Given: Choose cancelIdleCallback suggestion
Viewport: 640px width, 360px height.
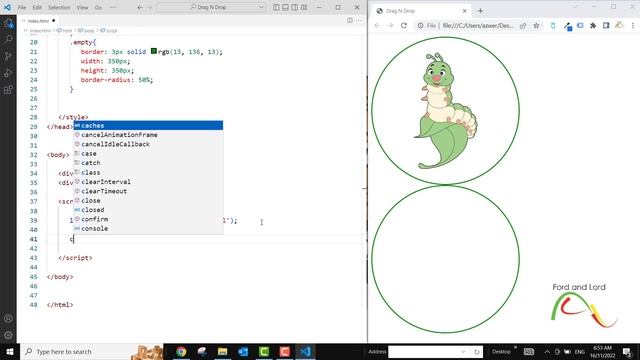Looking at the screenshot, I should (148, 144).
